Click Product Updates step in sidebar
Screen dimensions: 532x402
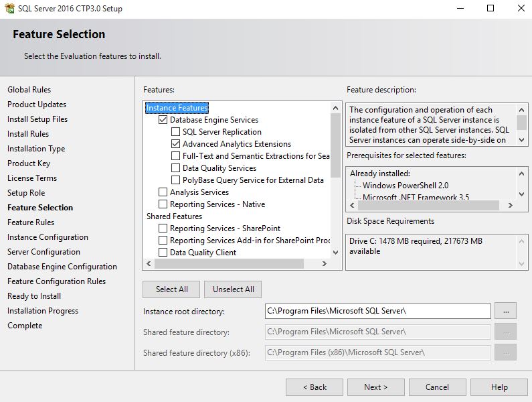point(37,105)
